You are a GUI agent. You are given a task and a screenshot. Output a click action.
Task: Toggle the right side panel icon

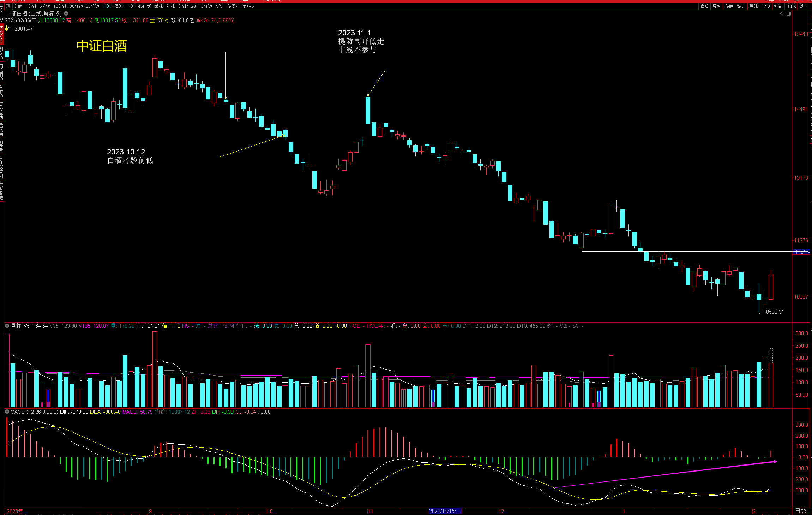coord(789,14)
